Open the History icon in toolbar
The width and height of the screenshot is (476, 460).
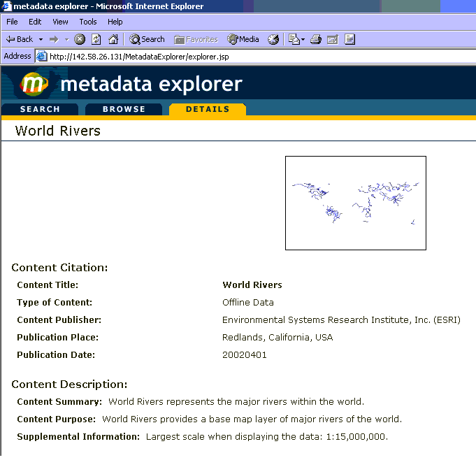[273, 40]
